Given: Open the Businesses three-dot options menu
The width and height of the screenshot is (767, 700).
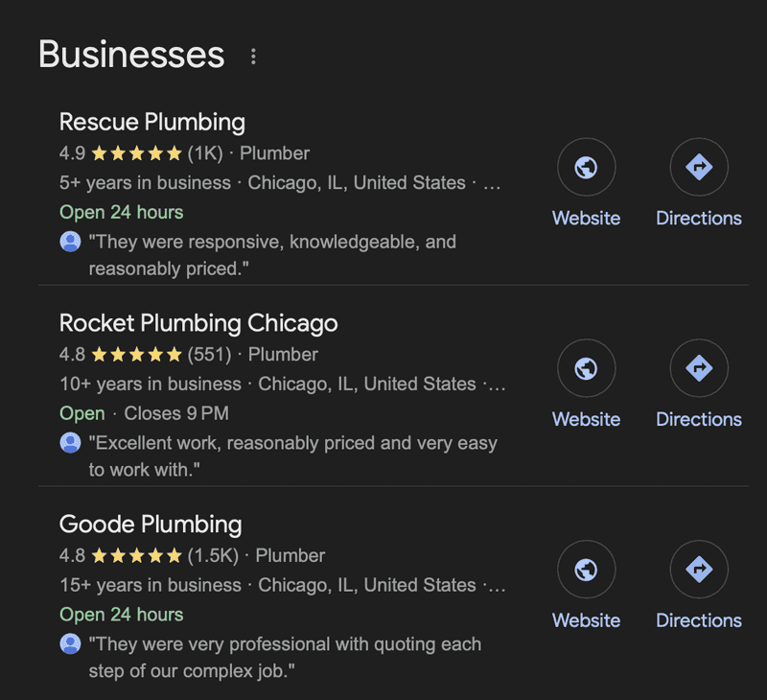Looking at the screenshot, I should tap(253, 57).
